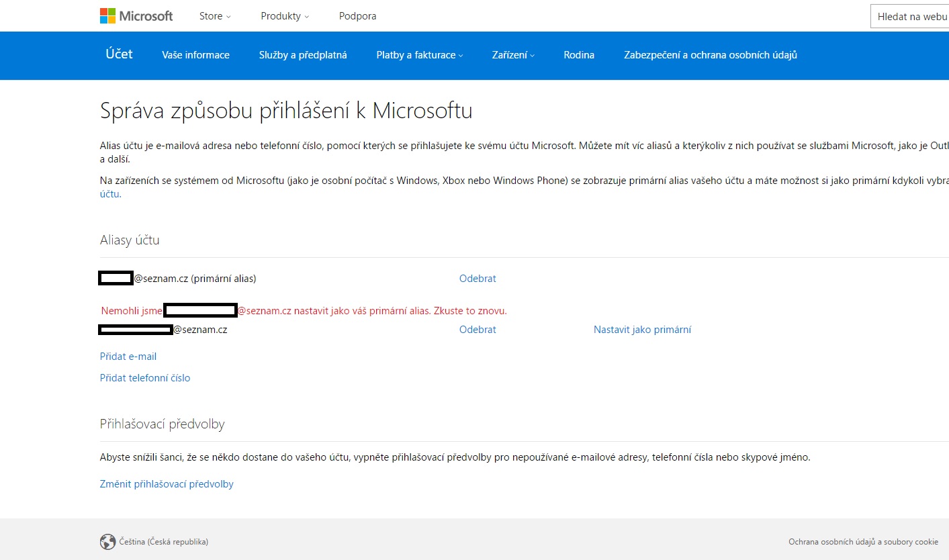
Task: Click Přidat e-mail link
Action: [128, 357]
